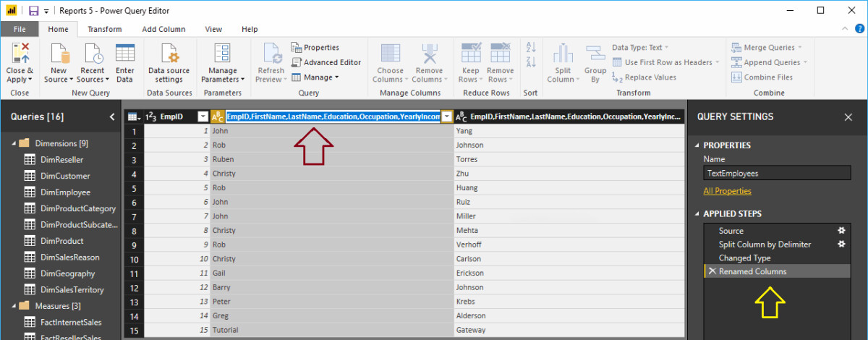Click the EmpID column header
Viewport: 868px width, 340px height.
[171, 116]
